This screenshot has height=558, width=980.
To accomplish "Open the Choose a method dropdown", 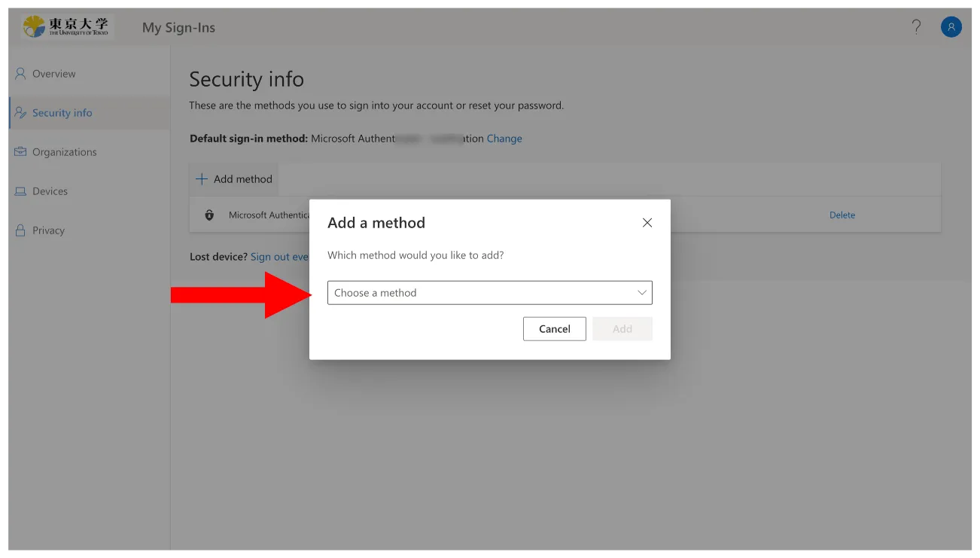I will click(x=489, y=293).
